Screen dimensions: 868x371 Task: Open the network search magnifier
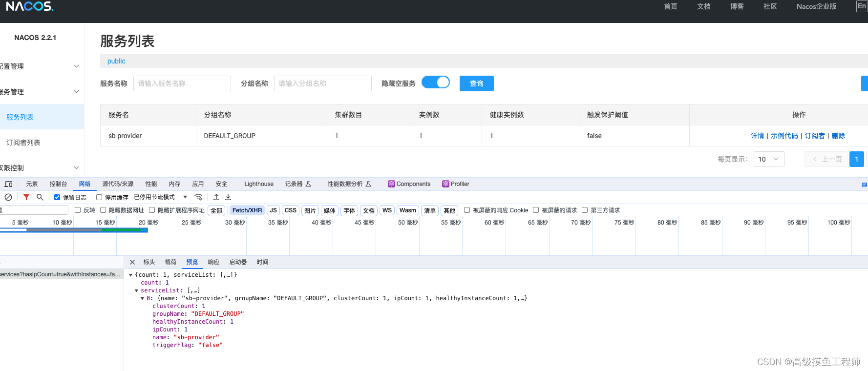40,197
